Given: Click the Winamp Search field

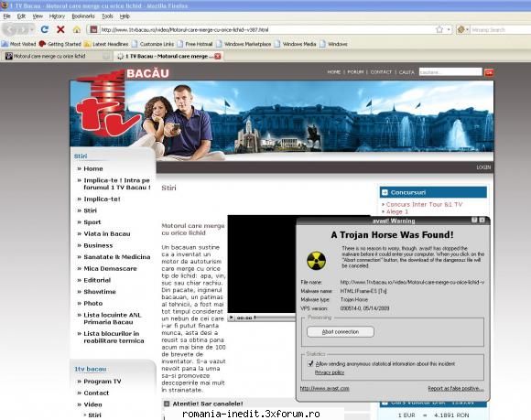Looking at the screenshot, I should click(501, 30).
